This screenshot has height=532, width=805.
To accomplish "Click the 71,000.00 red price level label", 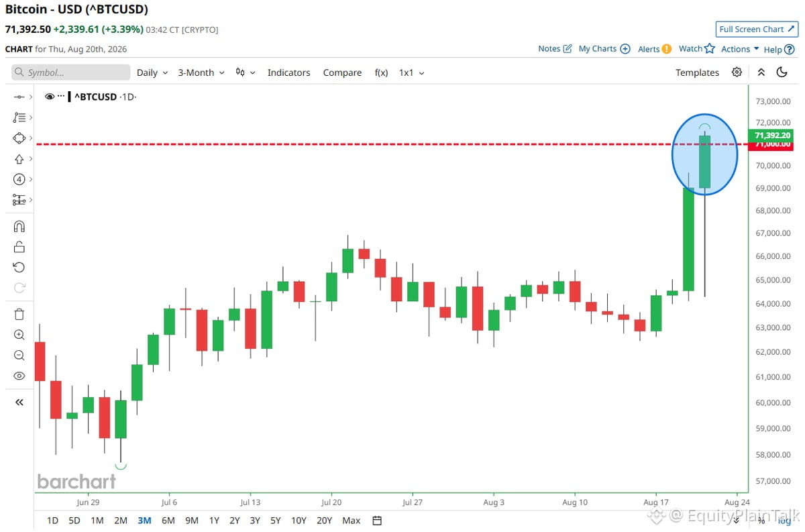I will click(772, 144).
